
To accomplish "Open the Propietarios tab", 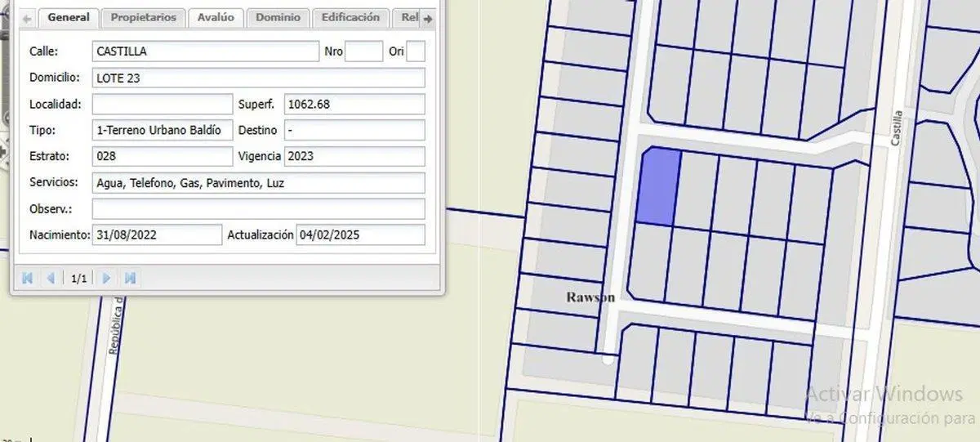I will pos(144,17).
